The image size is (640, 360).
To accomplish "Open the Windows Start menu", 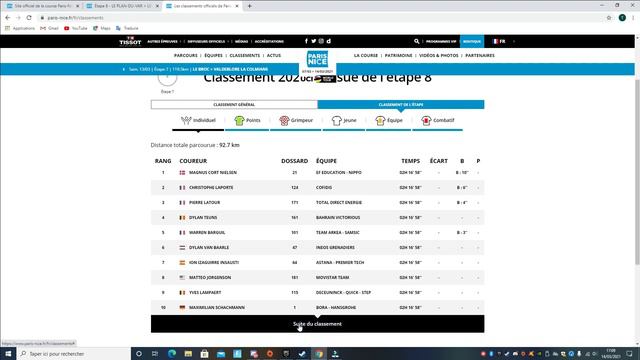I will point(8,354).
